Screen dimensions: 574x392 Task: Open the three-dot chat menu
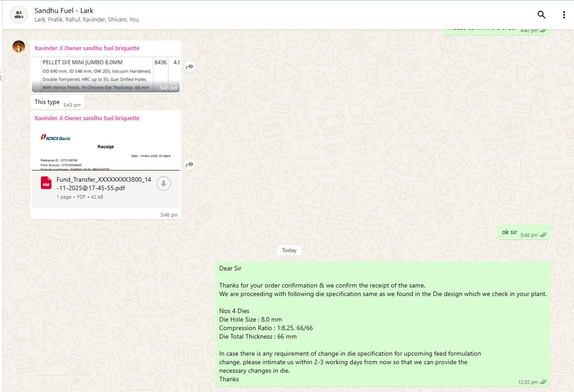click(564, 15)
